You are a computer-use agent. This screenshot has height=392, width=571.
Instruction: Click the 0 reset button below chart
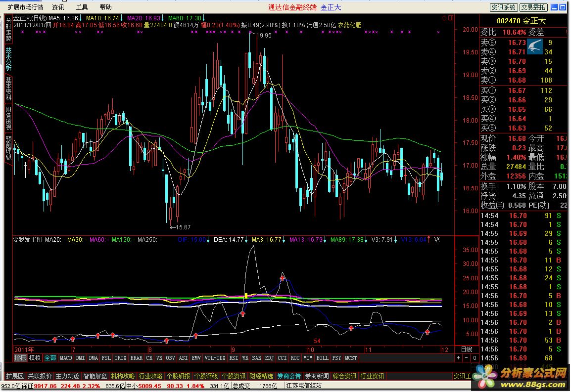coord(475,358)
